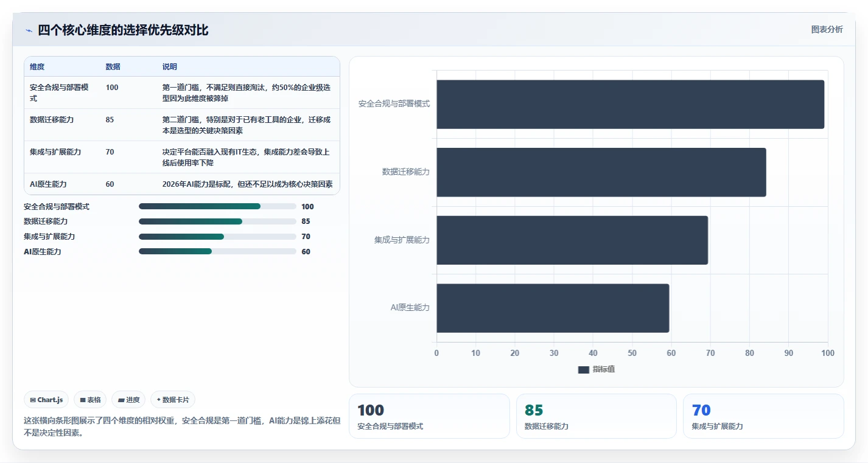Open the 85 数据迁移能力 data card
The height and width of the screenshot is (463, 868).
(597, 416)
